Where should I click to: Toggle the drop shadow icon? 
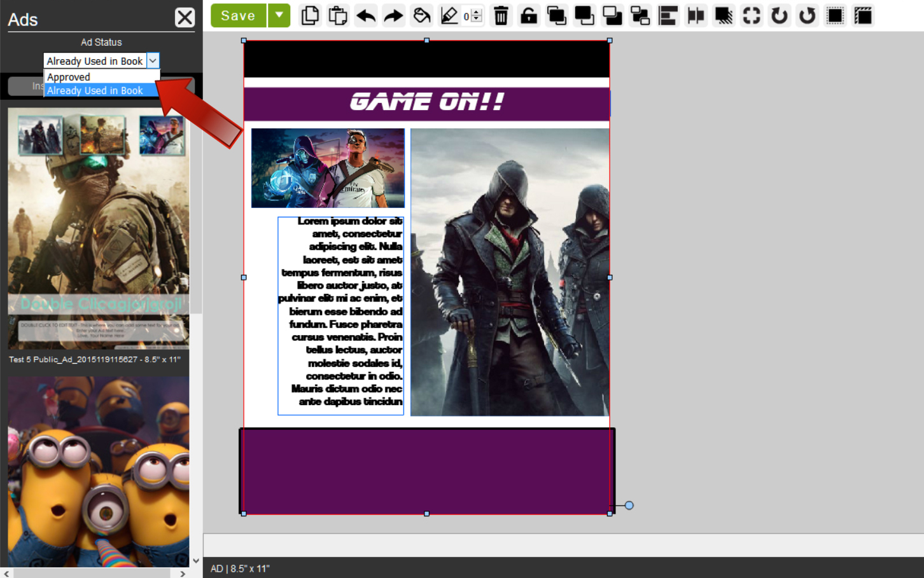point(724,15)
